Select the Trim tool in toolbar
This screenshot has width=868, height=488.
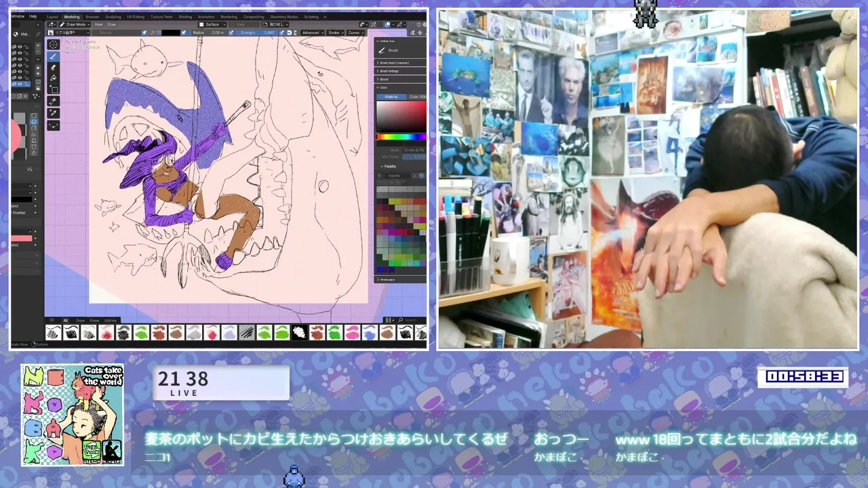tap(53, 101)
